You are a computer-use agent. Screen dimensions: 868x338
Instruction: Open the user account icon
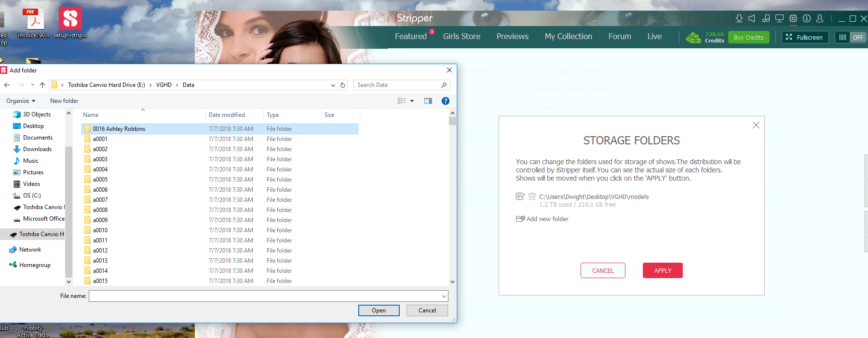(x=820, y=19)
